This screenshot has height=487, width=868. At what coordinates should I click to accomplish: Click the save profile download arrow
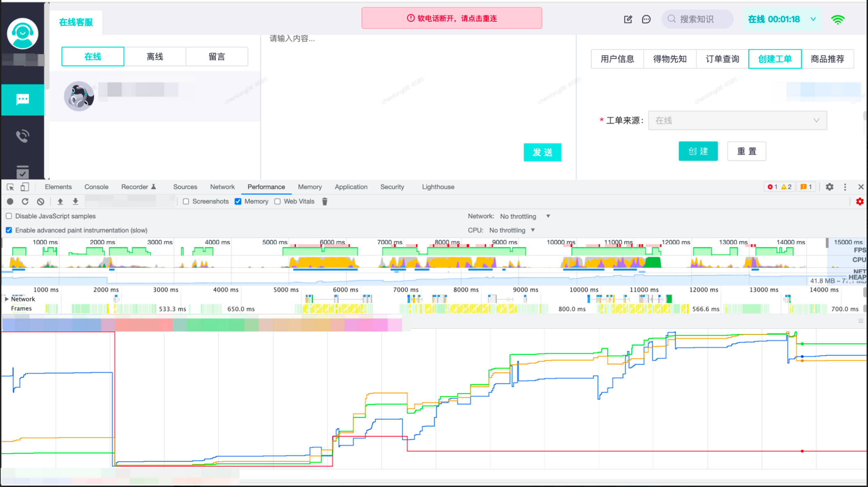coord(75,202)
